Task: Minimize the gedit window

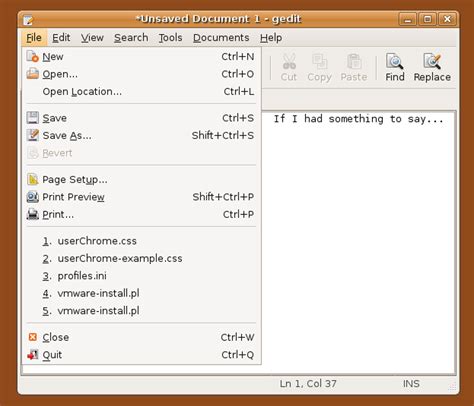Action: click(x=408, y=19)
